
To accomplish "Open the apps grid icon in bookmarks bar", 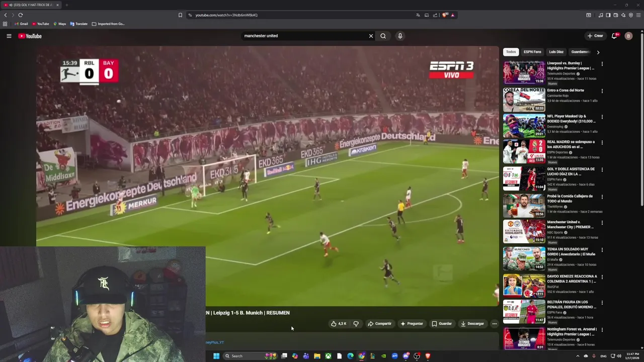I will [x=5, y=24].
